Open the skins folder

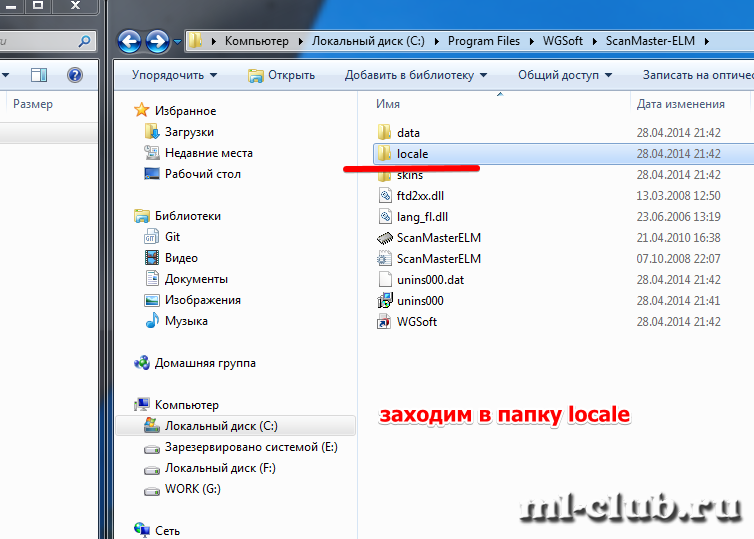tap(408, 175)
